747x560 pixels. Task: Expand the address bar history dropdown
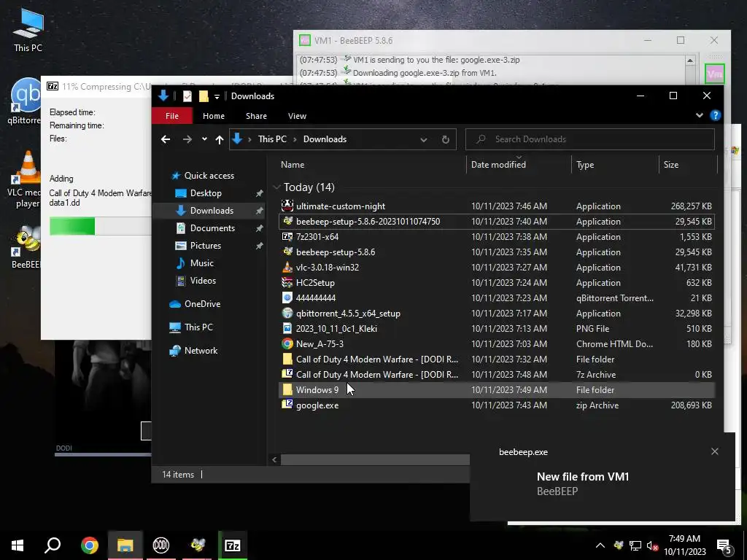pyautogui.click(x=424, y=139)
